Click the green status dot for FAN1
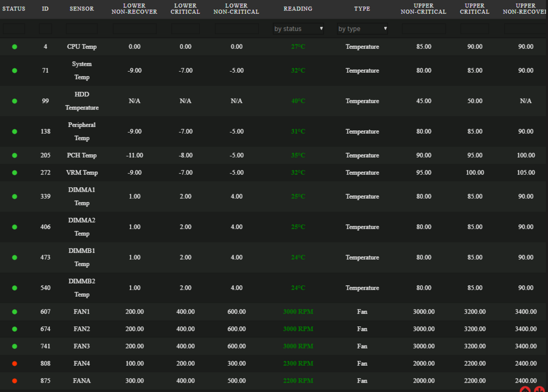The height and width of the screenshot is (392, 548). pyautogui.click(x=14, y=312)
